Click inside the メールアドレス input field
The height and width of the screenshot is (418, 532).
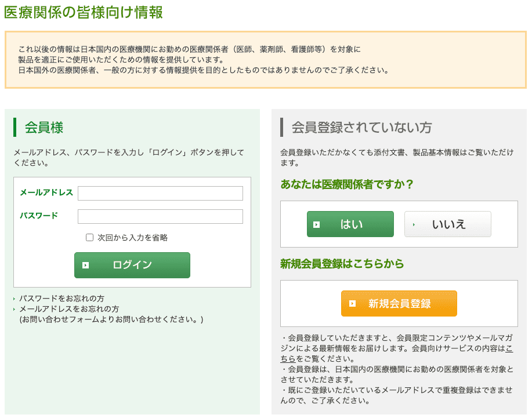click(160, 193)
